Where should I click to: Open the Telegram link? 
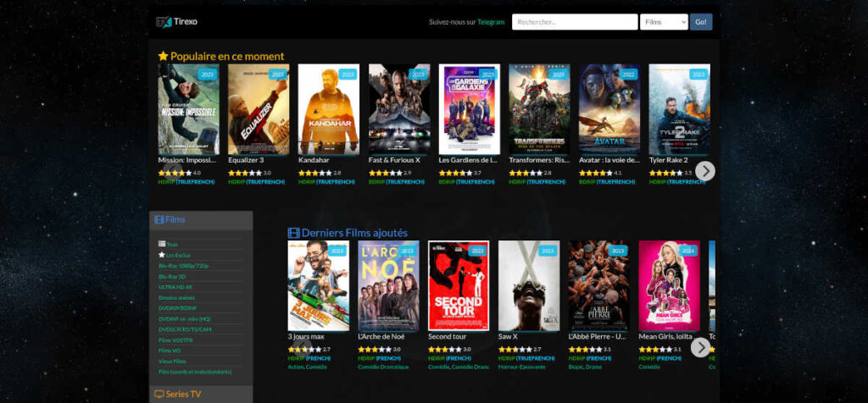pos(491,22)
